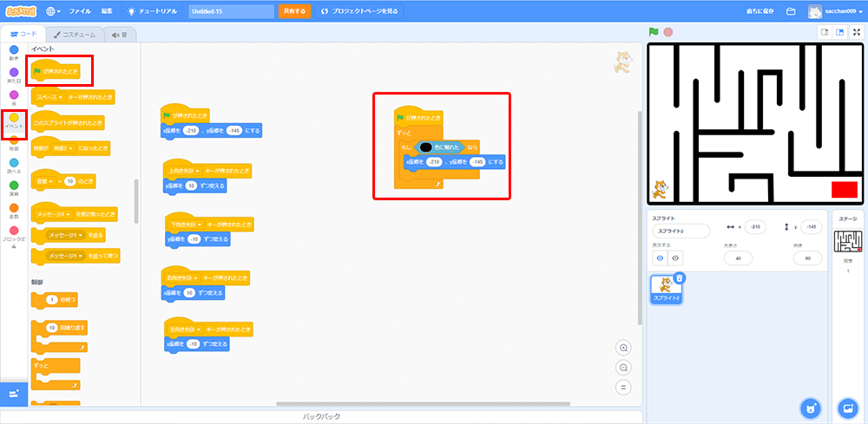Show the sprite using the eye icon

(x=659, y=258)
